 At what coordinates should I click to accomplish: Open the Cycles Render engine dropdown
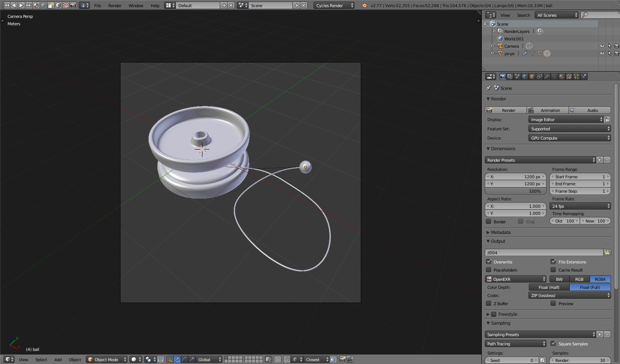click(334, 5)
